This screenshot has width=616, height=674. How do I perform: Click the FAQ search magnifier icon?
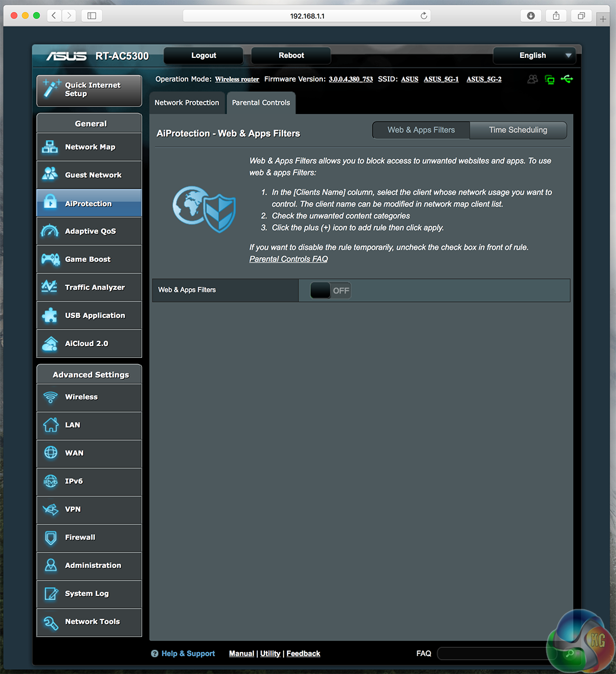coord(569,653)
